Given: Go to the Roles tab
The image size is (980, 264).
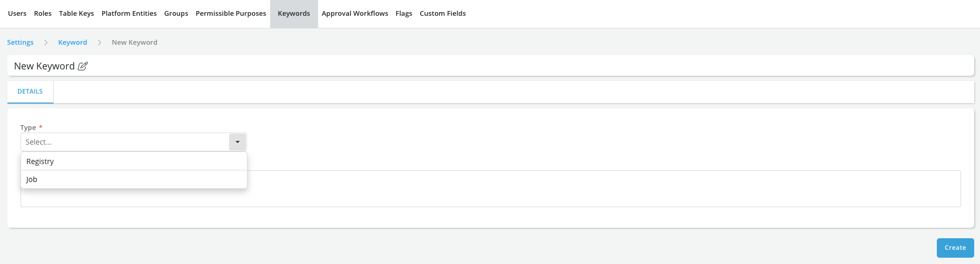Looking at the screenshot, I should click(43, 14).
